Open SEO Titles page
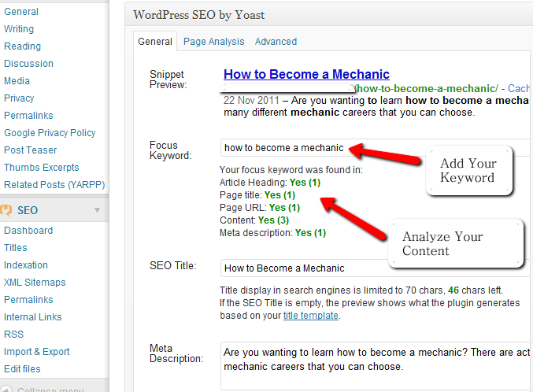 (x=16, y=248)
